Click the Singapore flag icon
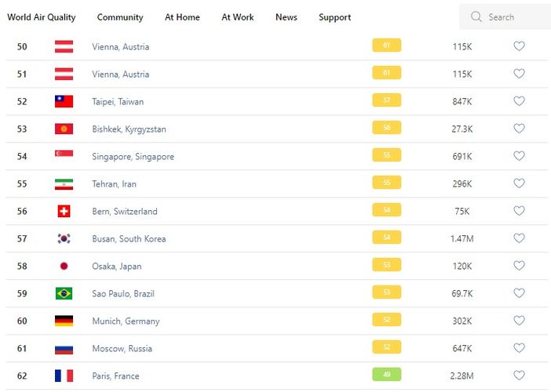 64,156
